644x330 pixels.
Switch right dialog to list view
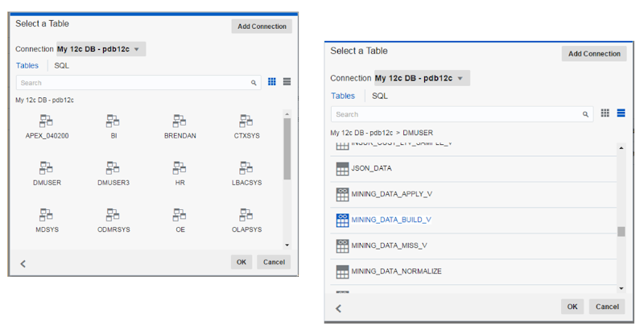[621, 113]
